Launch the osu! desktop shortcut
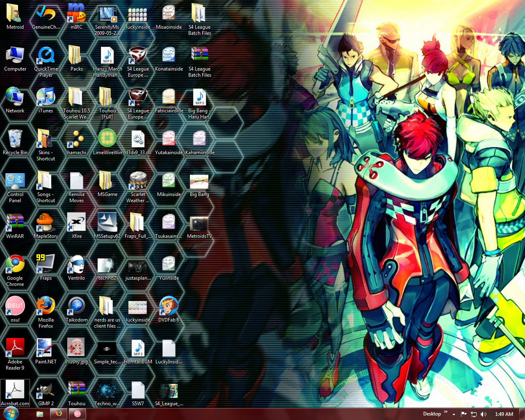 [15, 310]
